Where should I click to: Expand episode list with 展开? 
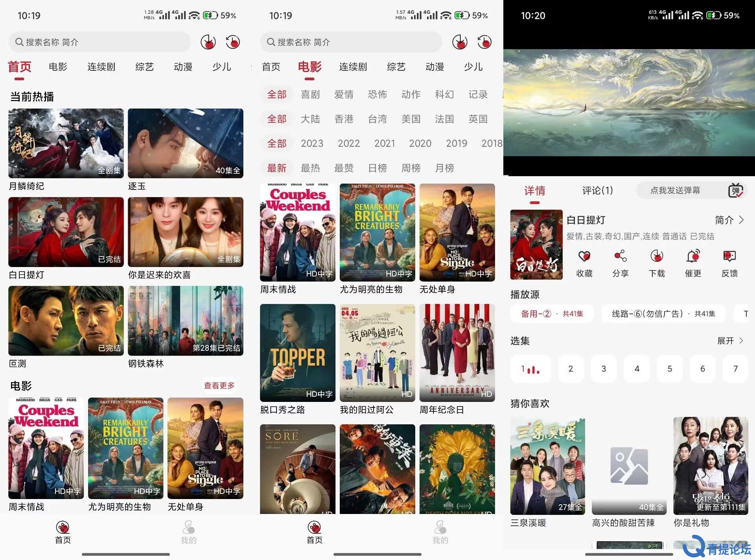[730, 341]
